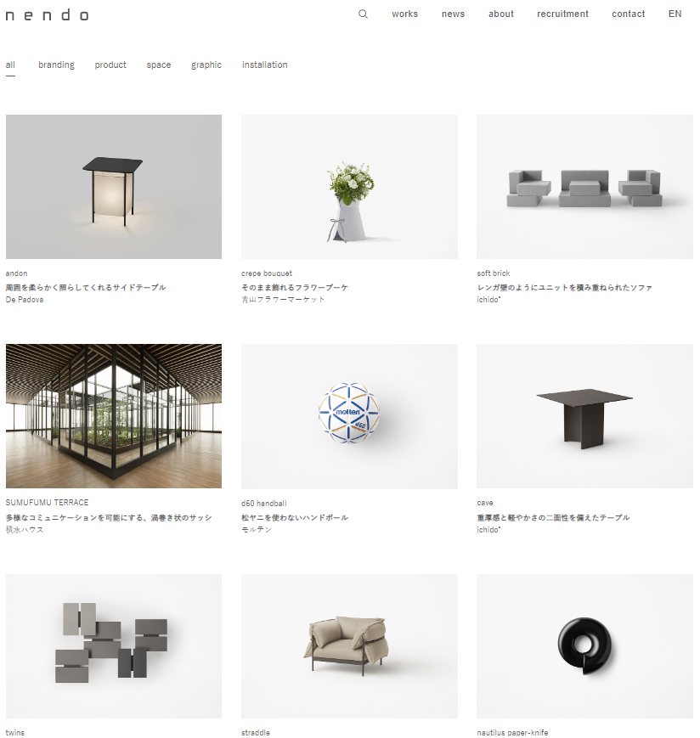Screen dimensions: 700x738
Task: Open the SUMUFUMU TERRACE photo
Action: tap(114, 416)
